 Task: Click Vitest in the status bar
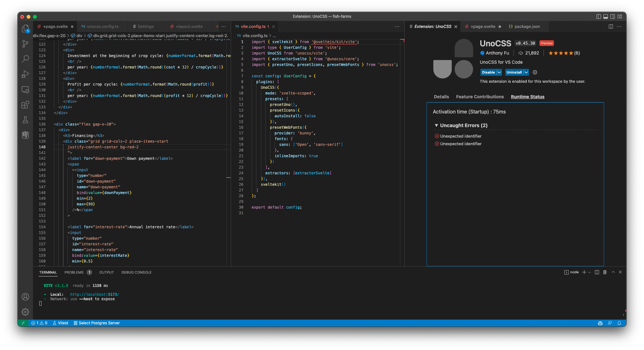tap(61, 323)
